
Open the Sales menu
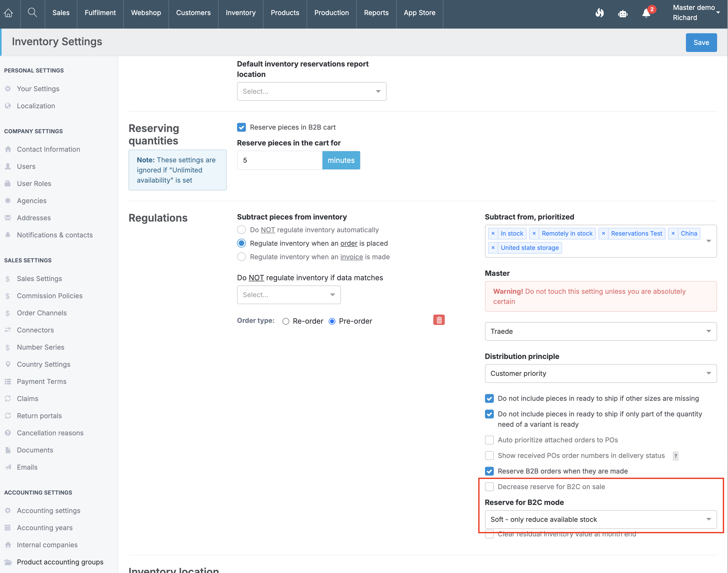(61, 13)
